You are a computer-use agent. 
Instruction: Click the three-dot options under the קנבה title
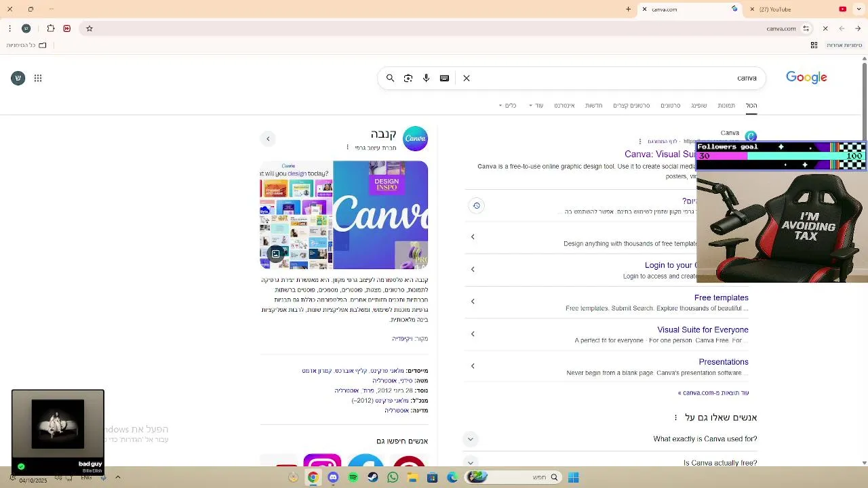click(x=348, y=148)
